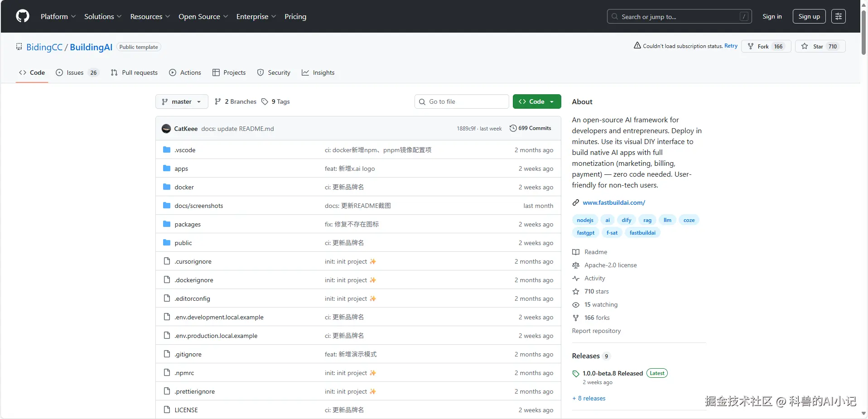868x419 pixels.
Task: Switch to the Pull requests tab
Action: click(x=134, y=72)
